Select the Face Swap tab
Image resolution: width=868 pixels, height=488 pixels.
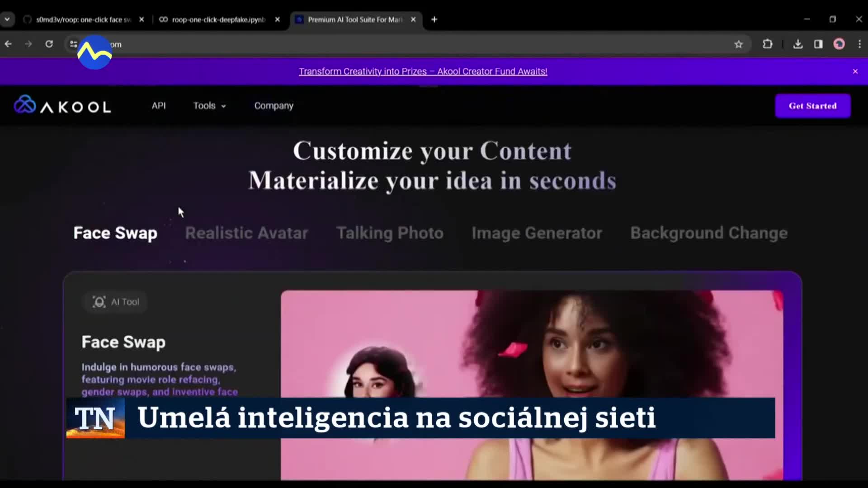tap(115, 233)
